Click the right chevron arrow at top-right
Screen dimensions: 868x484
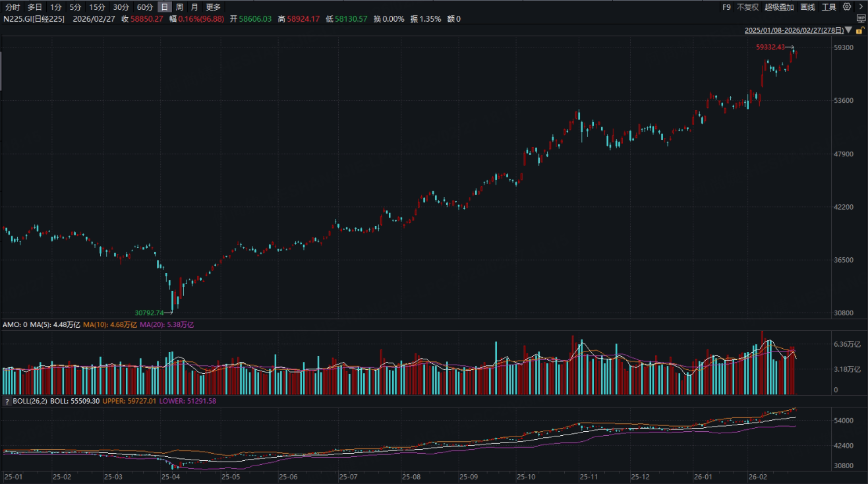pyautogui.click(x=860, y=7)
